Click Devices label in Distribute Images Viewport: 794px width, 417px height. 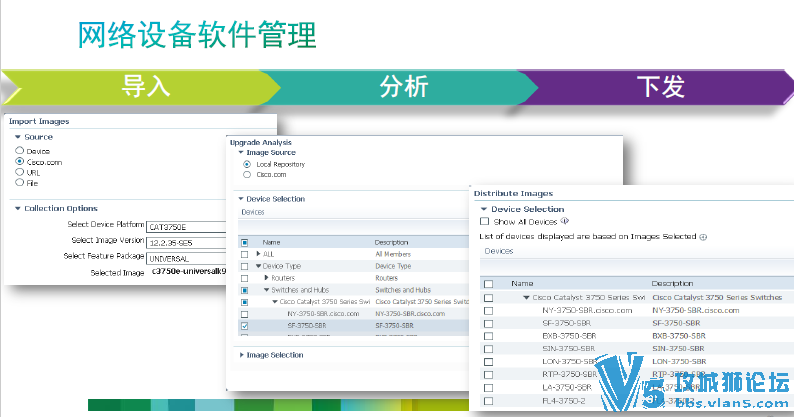pyautogui.click(x=499, y=251)
